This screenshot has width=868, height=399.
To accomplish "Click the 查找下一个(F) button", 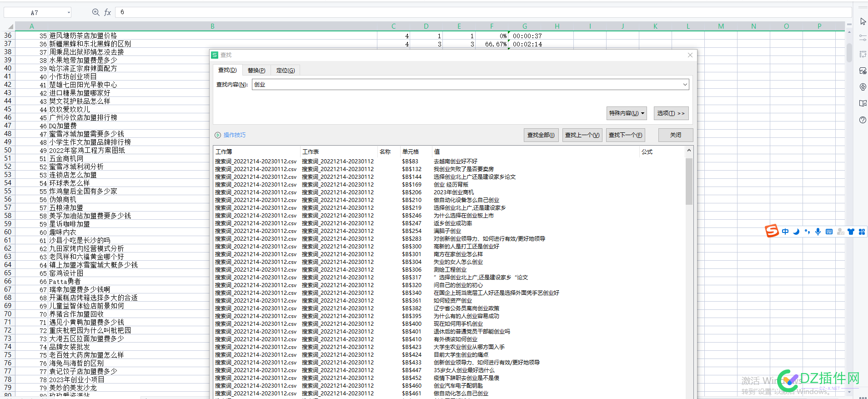I will (625, 135).
